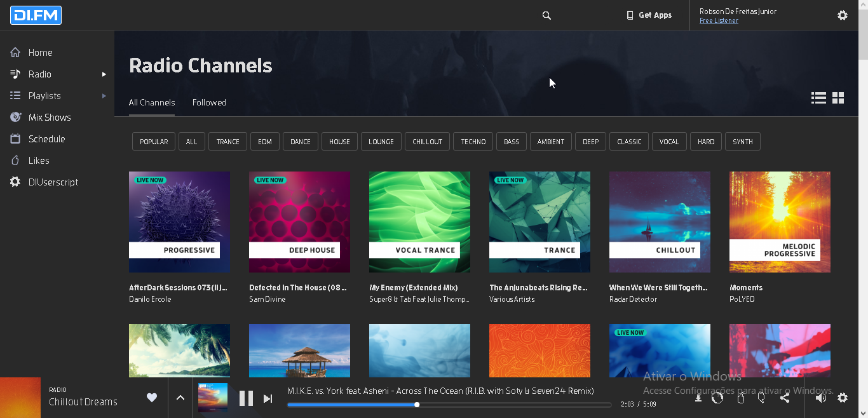Click the Moments track title
Viewport: 868px width, 418px height.
pyautogui.click(x=746, y=288)
